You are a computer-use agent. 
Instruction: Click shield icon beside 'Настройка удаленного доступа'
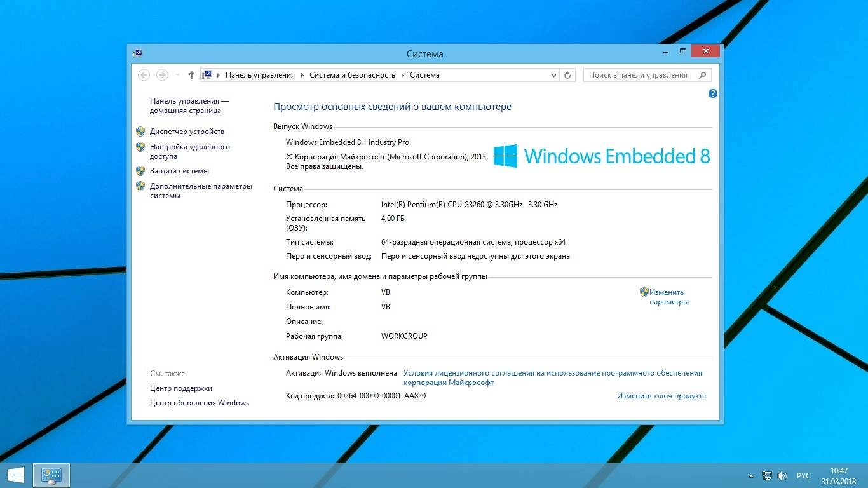(140, 147)
